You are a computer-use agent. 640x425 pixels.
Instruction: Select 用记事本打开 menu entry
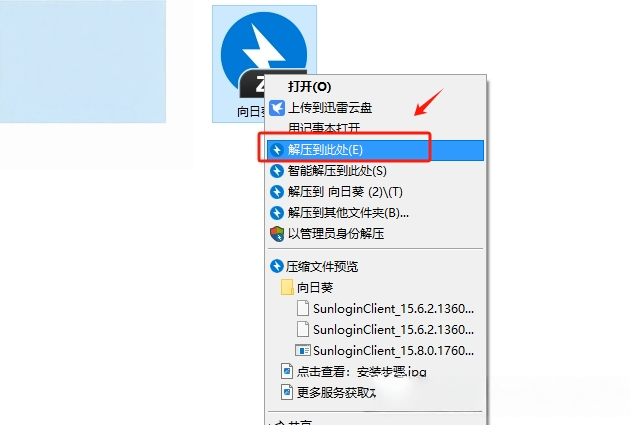tap(324, 128)
